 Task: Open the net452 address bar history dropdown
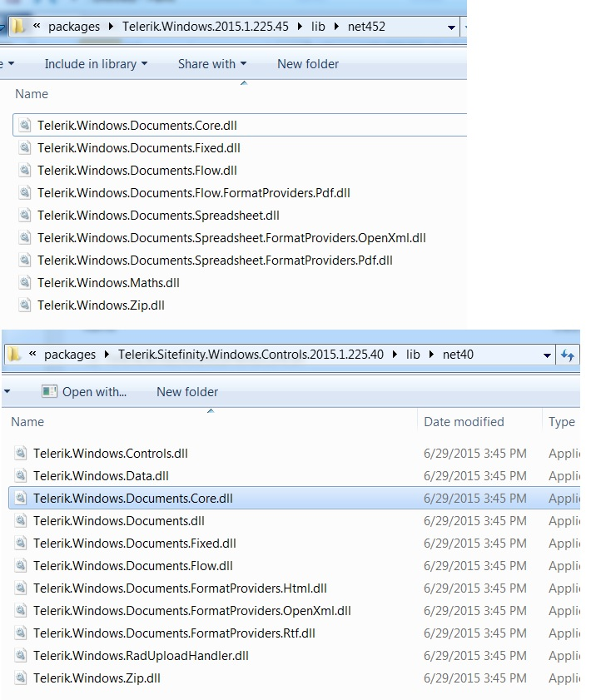coord(451,27)
